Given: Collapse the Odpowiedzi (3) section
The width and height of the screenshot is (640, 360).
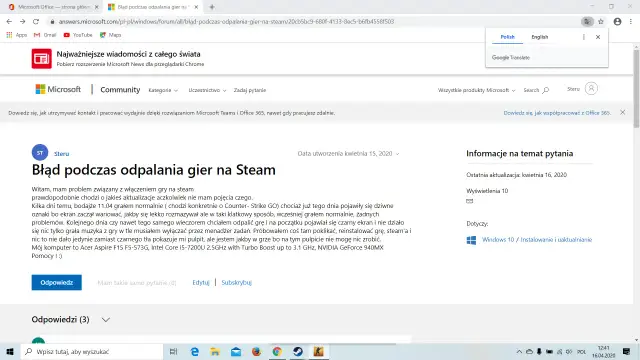Looking at the screenshot, I should pos(106,320).
